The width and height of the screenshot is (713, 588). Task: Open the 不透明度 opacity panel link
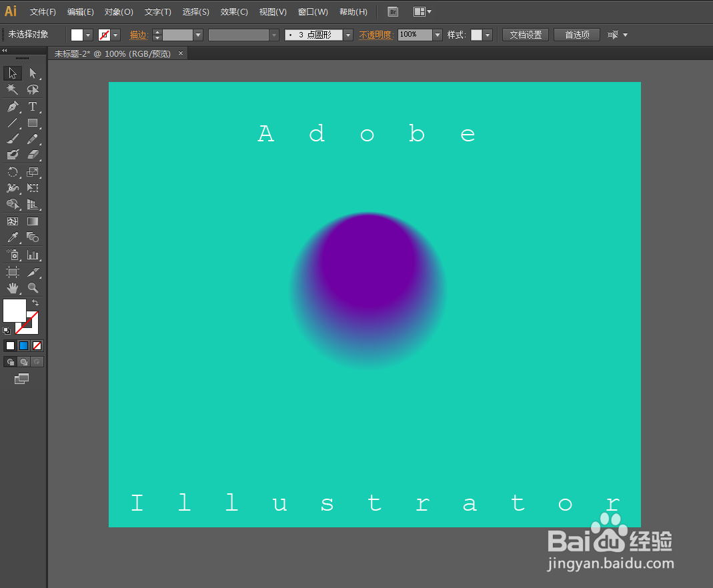(x=376, y=35)
